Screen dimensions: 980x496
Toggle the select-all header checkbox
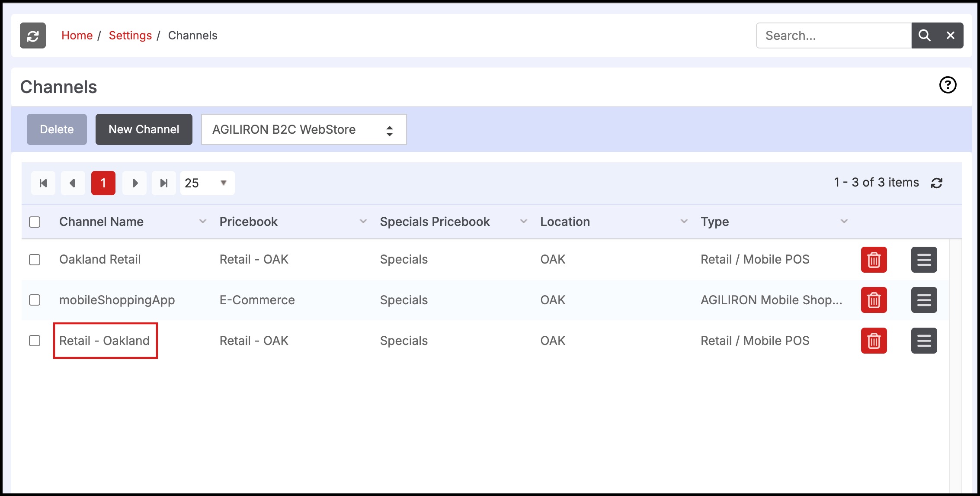coord(35,222)
